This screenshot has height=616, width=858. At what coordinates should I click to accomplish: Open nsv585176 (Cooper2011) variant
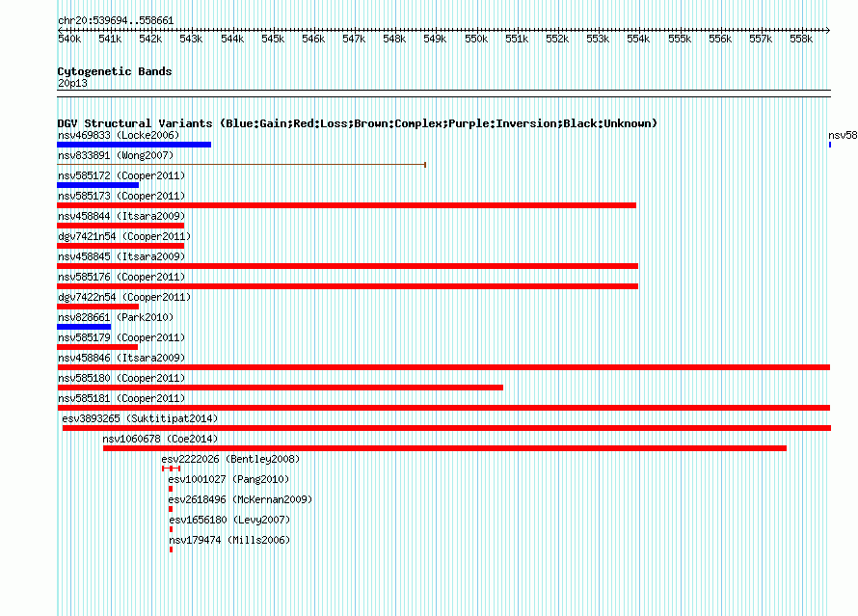(x=121, y=277)
